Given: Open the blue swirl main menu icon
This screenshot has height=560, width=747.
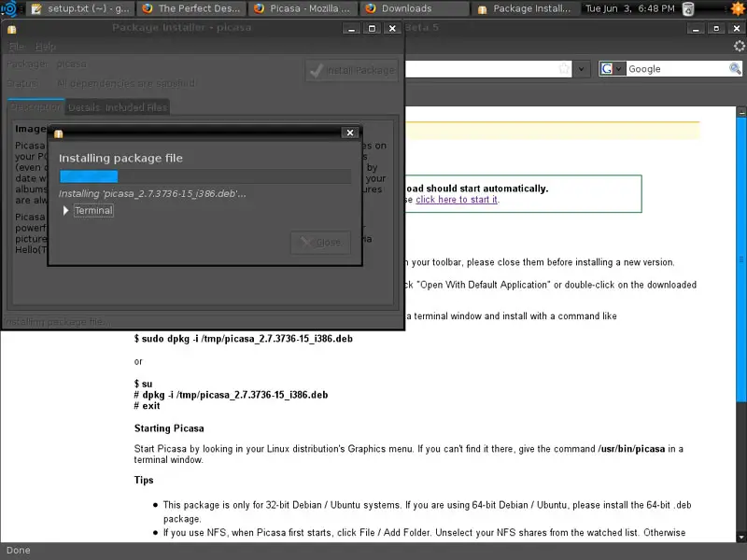Looking at the screenshot, I should point(10,9).
